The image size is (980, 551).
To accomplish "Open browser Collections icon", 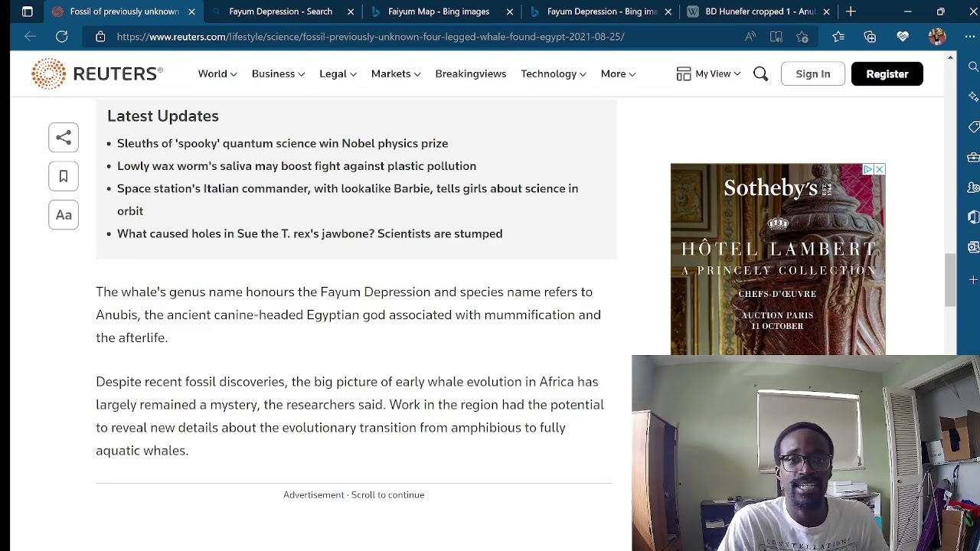I will (x=870, y=37).
